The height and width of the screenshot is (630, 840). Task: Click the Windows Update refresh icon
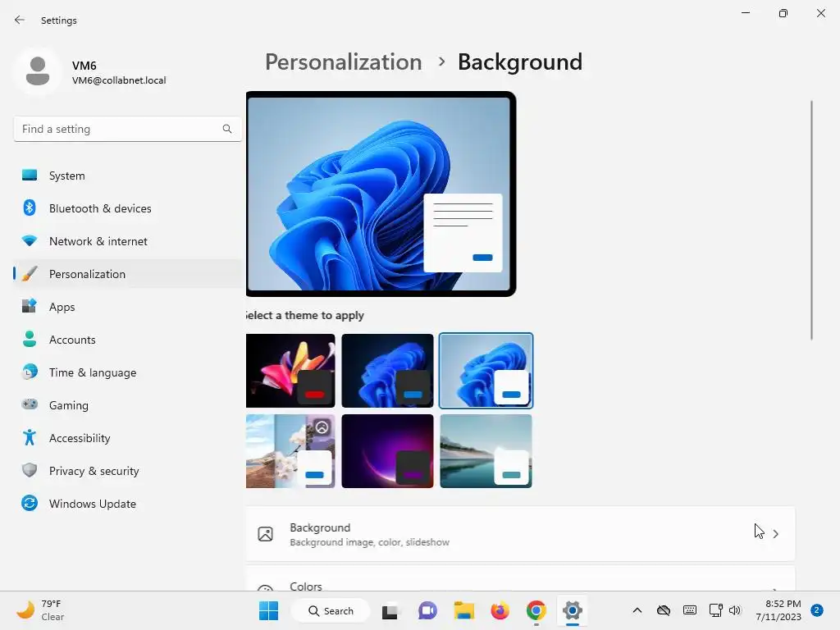(30, 503)
